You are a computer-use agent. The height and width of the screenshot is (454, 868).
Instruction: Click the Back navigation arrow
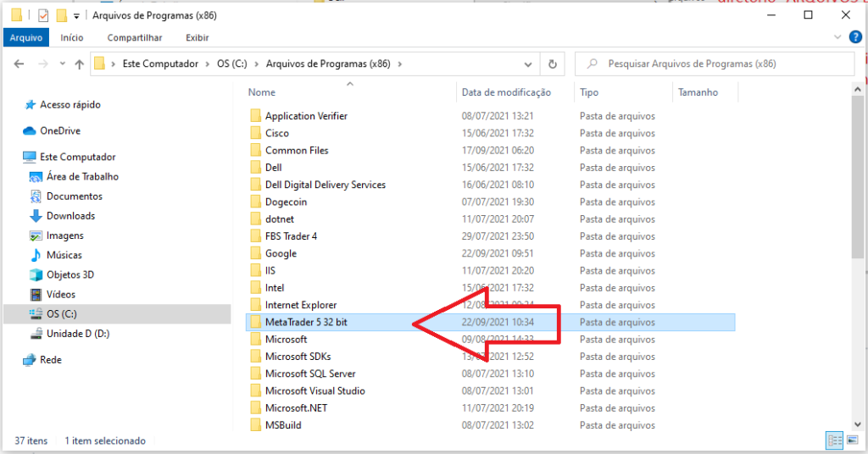[19, 64]
